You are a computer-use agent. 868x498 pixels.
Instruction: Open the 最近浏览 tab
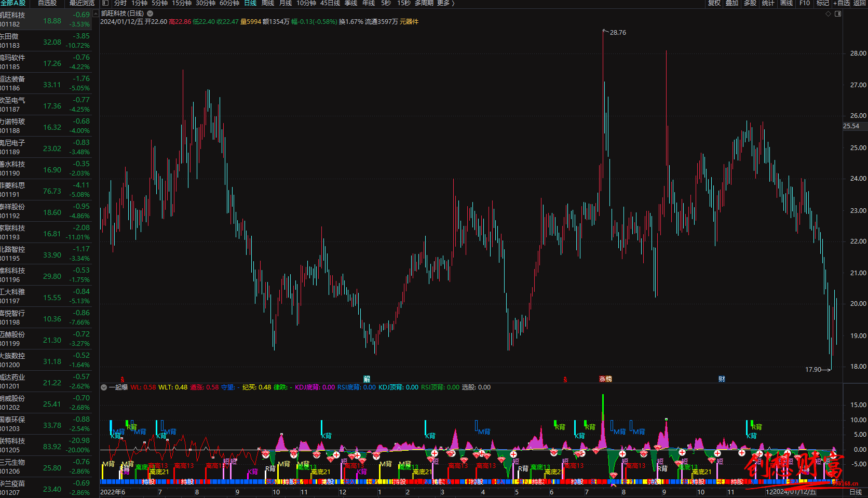tap(82, 3)
